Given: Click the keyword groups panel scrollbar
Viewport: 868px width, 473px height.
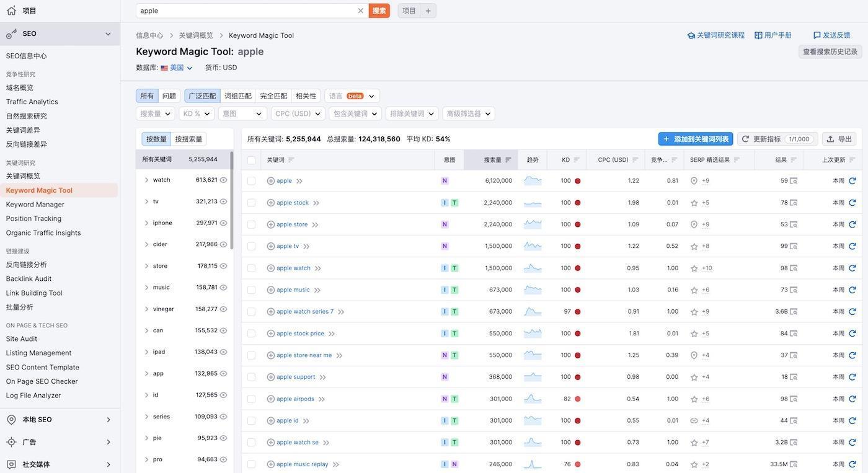Looking at the screenshot, I should pyautogui.click(x=232, y=200).
